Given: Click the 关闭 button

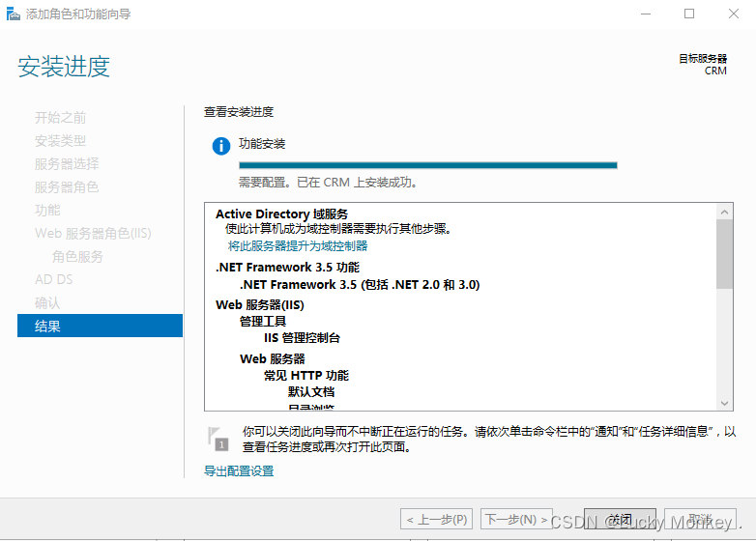Looking at the screenshot, I should (620, 520).
